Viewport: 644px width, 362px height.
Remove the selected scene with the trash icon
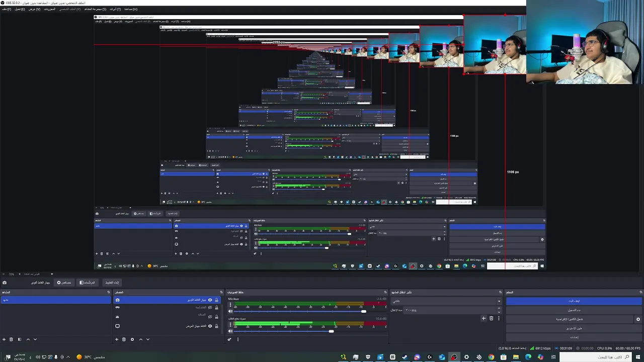[11, 339]
